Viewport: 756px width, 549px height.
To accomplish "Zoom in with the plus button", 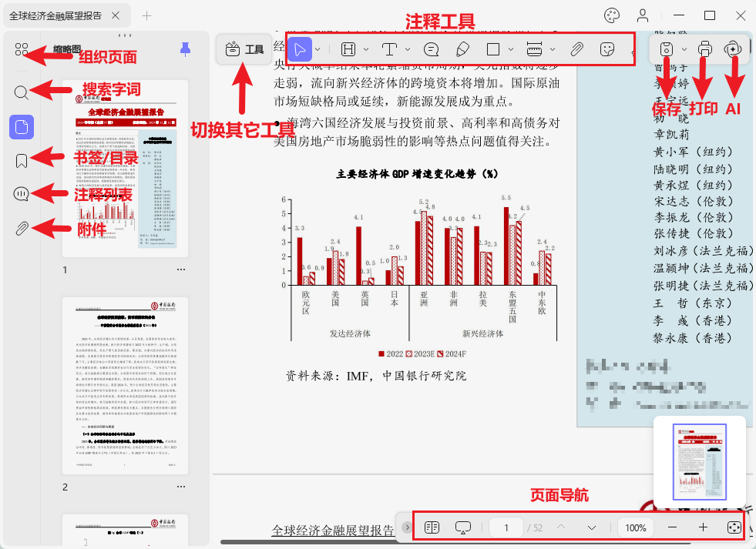I will click(703, 527).
